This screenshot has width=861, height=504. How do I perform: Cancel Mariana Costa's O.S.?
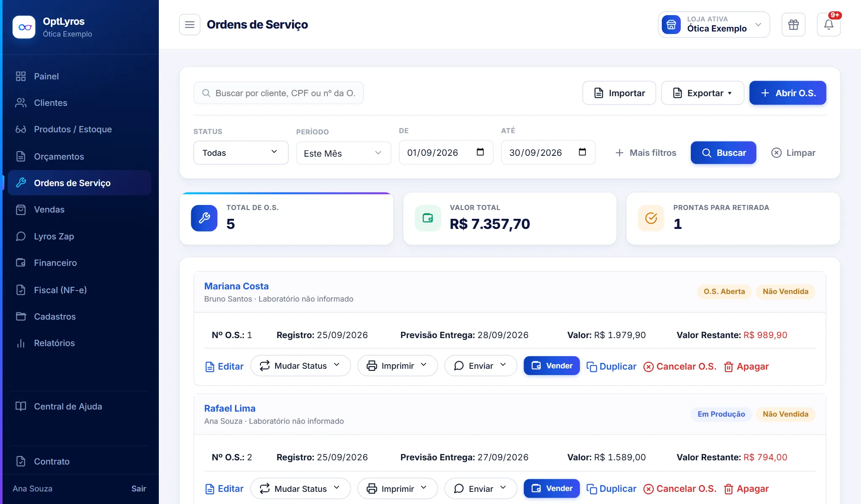click(680, 366)
